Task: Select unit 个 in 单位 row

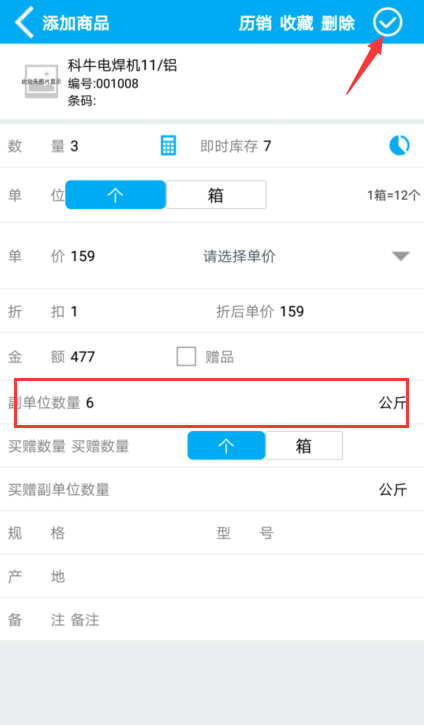Action: (x=115, y=195)
